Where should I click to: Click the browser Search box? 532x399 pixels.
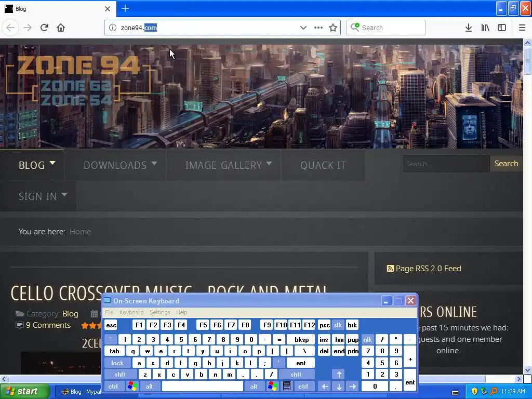385,28
